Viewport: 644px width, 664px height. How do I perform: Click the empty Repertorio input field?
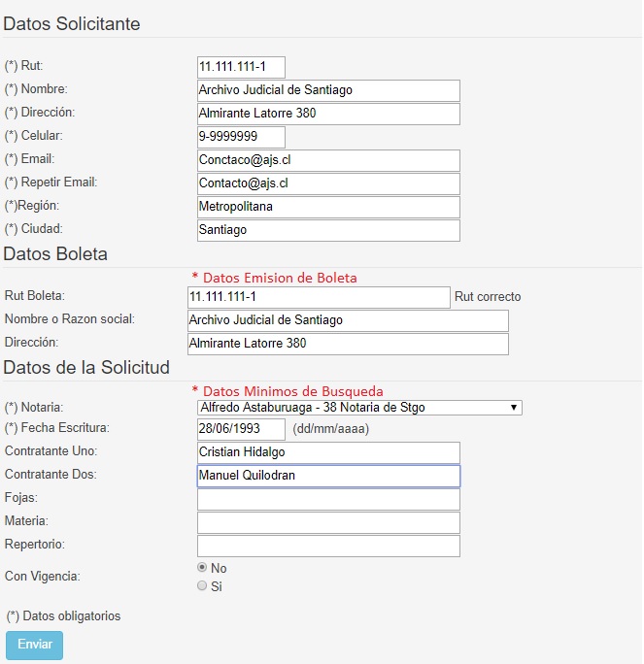(x=327, y=546)
